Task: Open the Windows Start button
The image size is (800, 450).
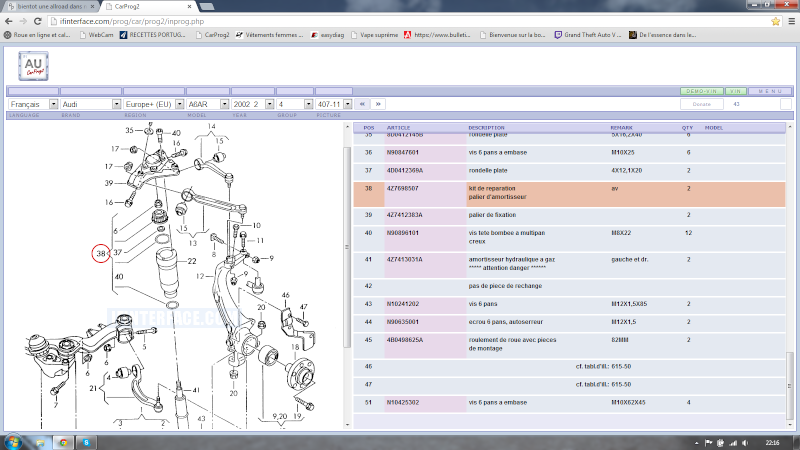Action: click(x=15, y=441)
